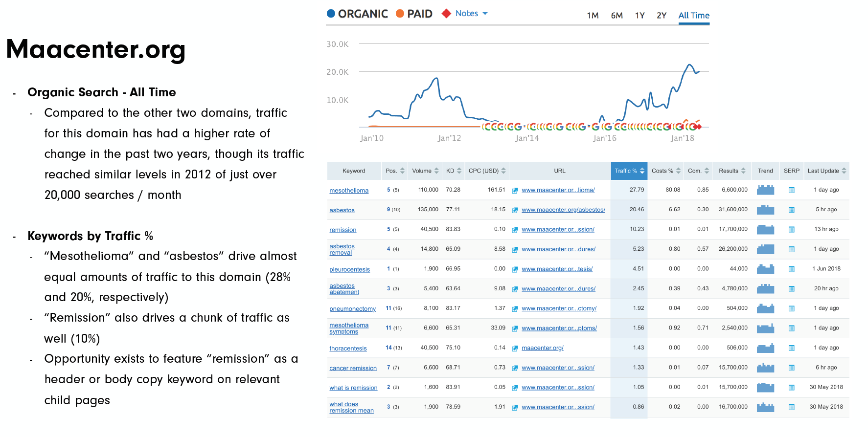Click the Keyword column header
This screenshot has width=868, height=437.
pos(354,171)
